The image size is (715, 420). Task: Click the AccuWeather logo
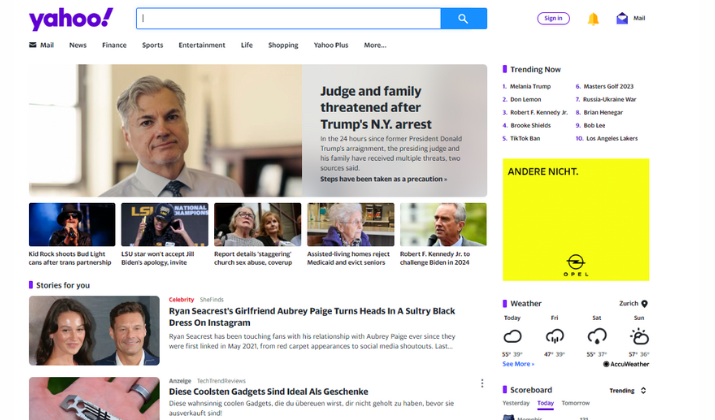click(626, 364)
